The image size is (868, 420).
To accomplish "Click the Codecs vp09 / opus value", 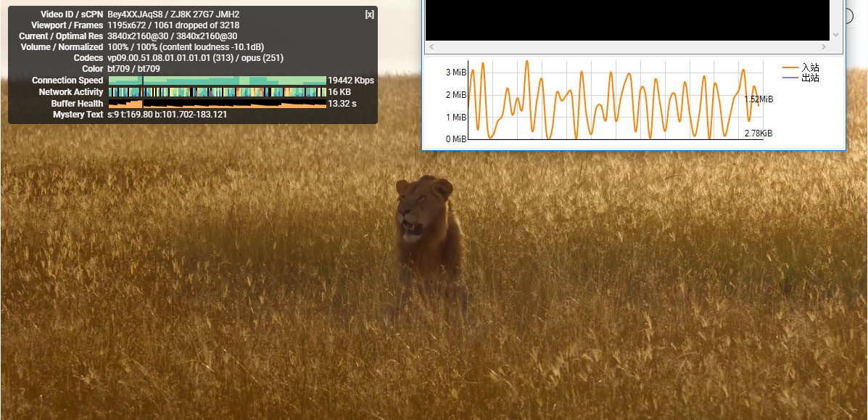I will pyautogui.click(x=195, y=58).
